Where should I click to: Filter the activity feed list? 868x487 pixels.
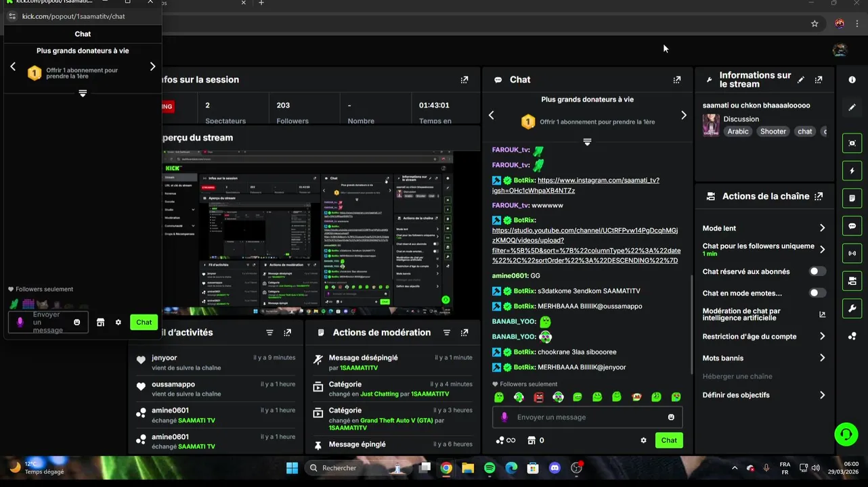tap(269, 333)
